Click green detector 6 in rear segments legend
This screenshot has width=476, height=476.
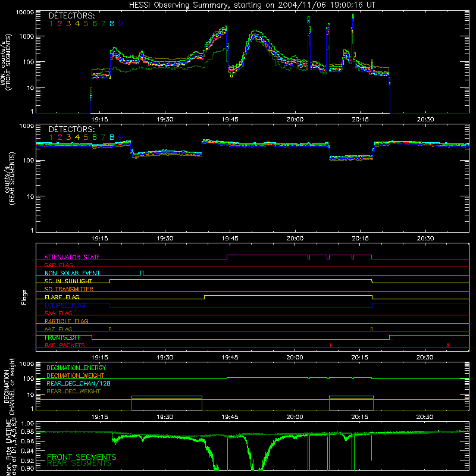(x=95, y=137)
